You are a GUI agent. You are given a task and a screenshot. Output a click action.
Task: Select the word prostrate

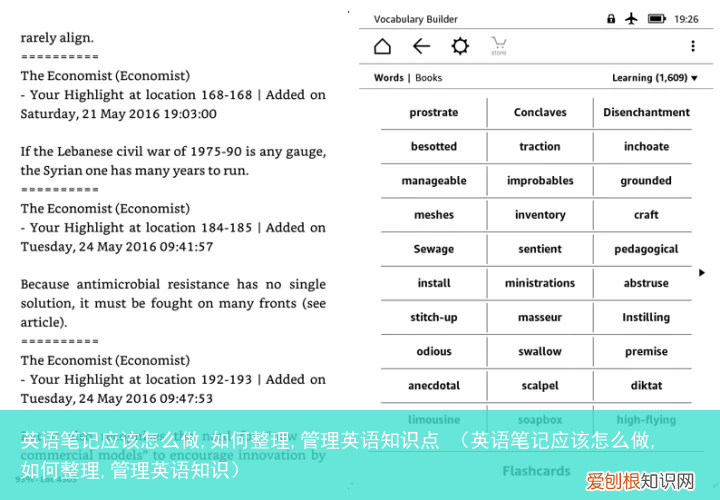click(433, 112)
